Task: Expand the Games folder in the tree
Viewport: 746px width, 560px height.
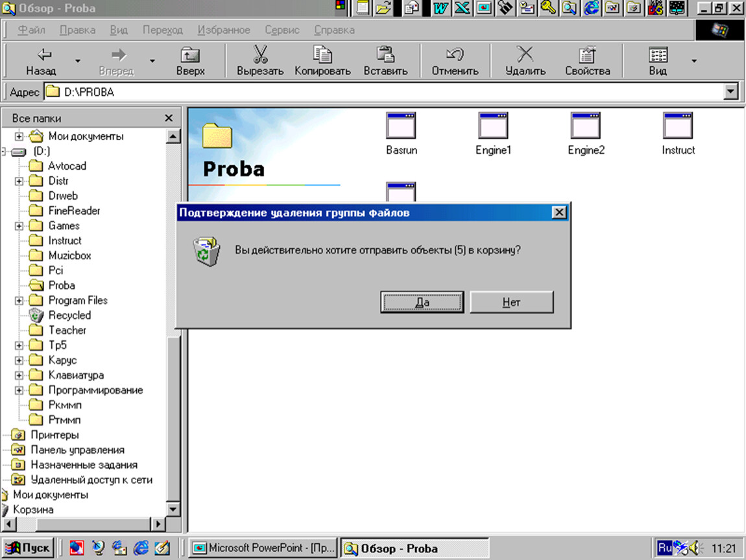Action: [x=19, y=226]
